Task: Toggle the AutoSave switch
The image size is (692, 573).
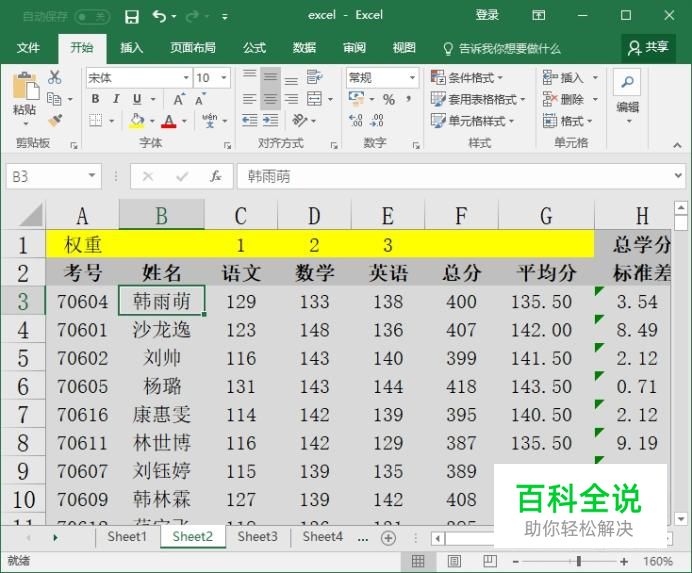Action: point(92,16)
